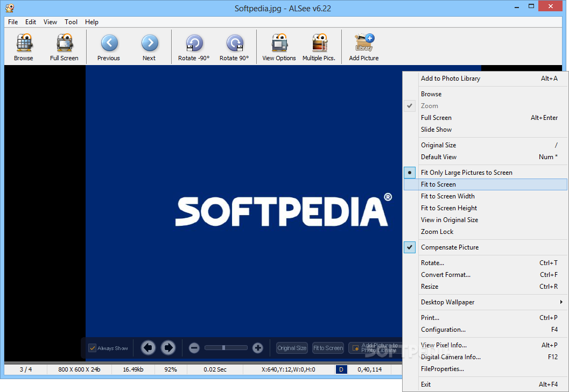Image resolution: width=569 pixels, height=392 pixels.
Task: Click the D indicator in status bar
Action: click(341, 369)
